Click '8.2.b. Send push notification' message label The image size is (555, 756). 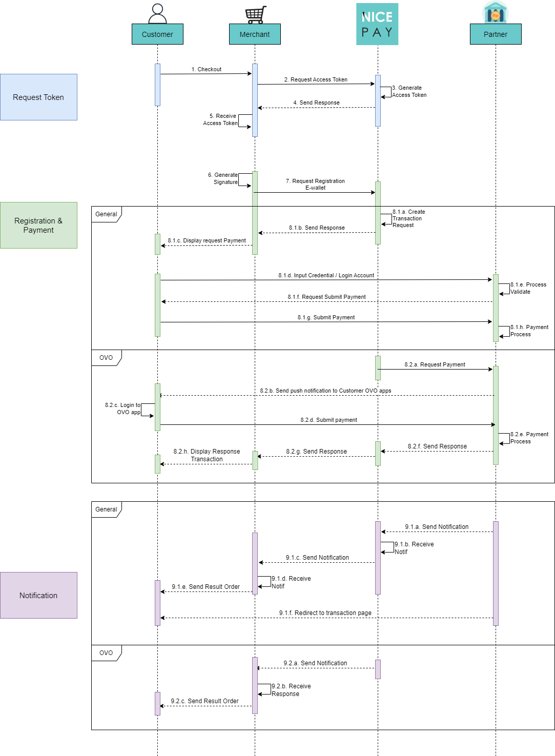325,391
